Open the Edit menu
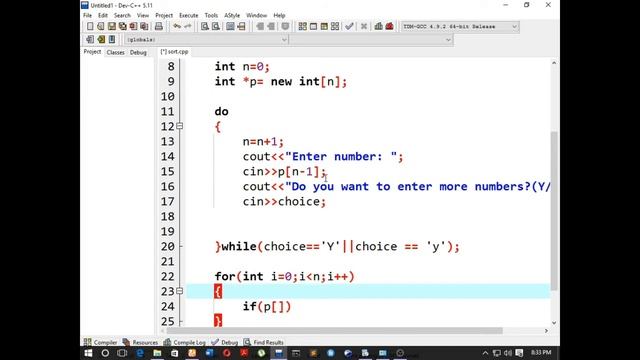This screenshot has width=640, height=360. pyautogui.click(x=103, y=16)
